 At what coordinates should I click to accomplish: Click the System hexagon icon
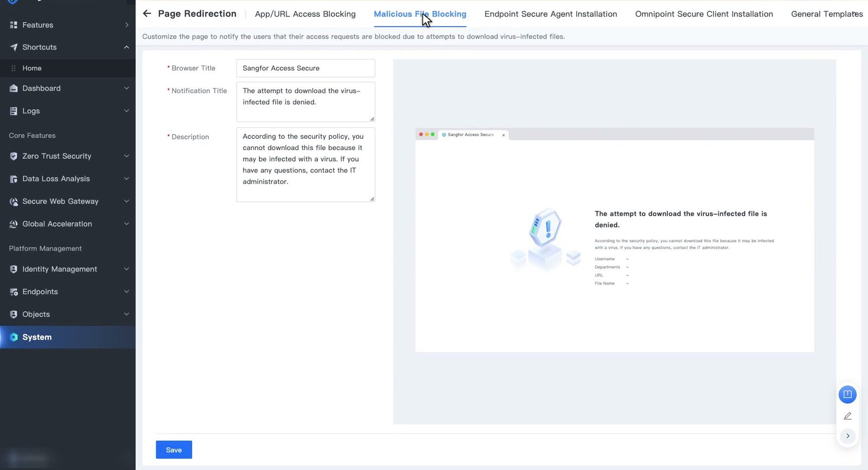point(14,337)
